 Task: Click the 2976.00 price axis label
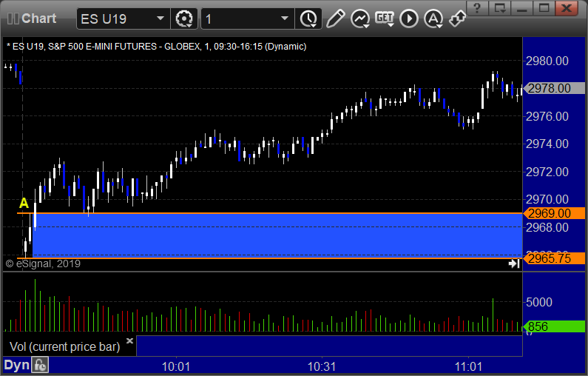pos(547,116)
